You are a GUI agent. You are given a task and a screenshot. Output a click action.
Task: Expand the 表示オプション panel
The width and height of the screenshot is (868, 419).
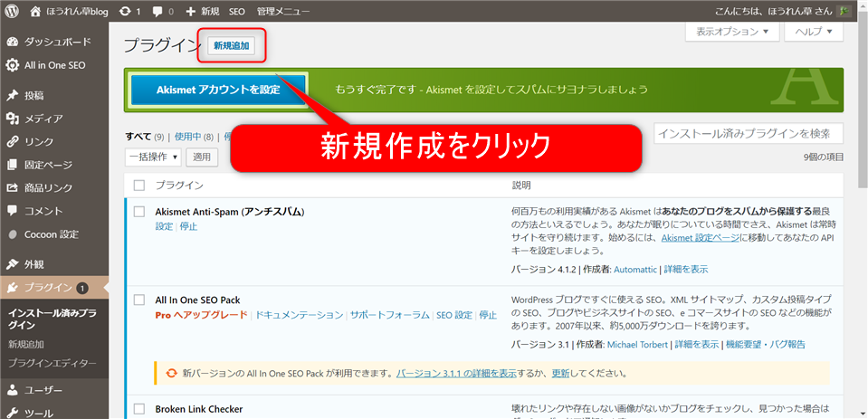pyautogui.click(x=732, y=32)
